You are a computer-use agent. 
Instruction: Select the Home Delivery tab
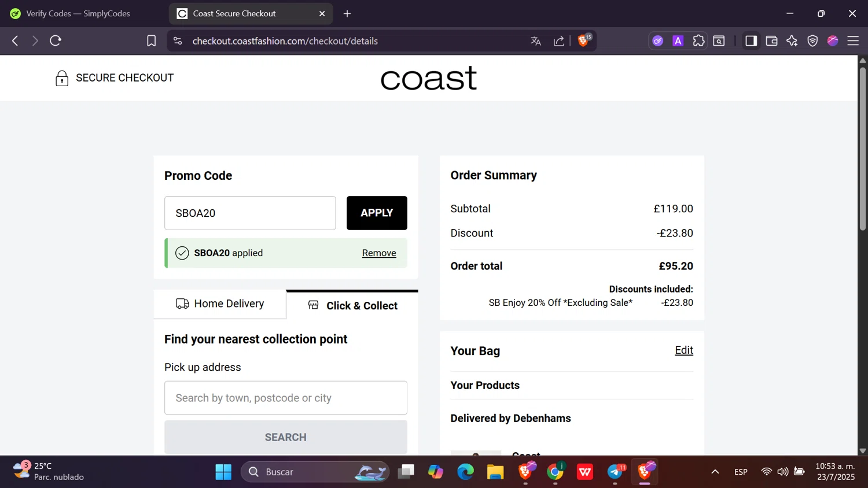(220, 304)
